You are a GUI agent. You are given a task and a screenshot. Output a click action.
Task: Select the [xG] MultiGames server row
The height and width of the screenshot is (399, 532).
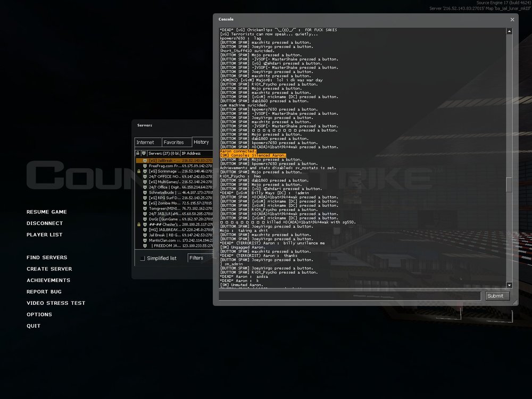pyautogui.click(x=174, y=182)
